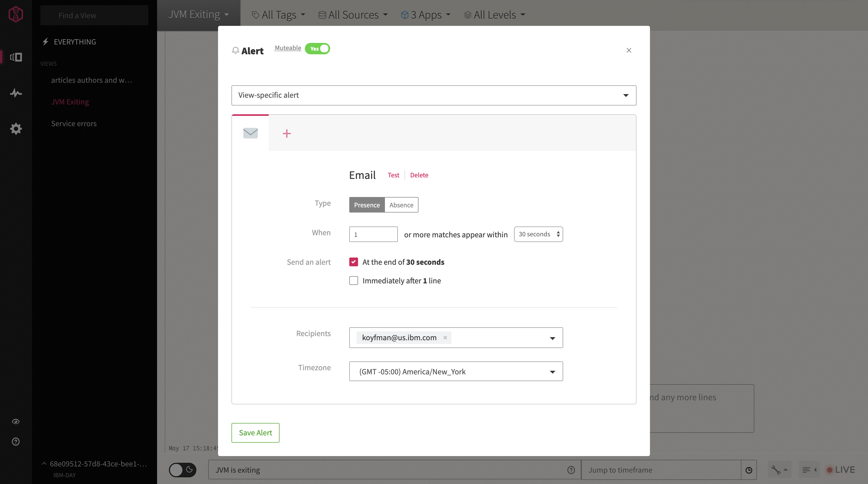Toggle the Muteable switch off
This screenshot has height=484, width=868.
(x=317, y=49)
